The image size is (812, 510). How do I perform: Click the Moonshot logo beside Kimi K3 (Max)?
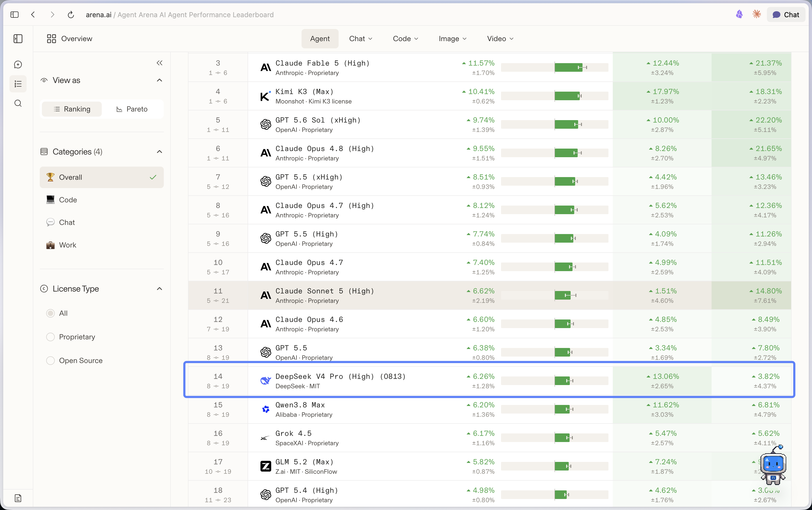(x=266, y=96)
